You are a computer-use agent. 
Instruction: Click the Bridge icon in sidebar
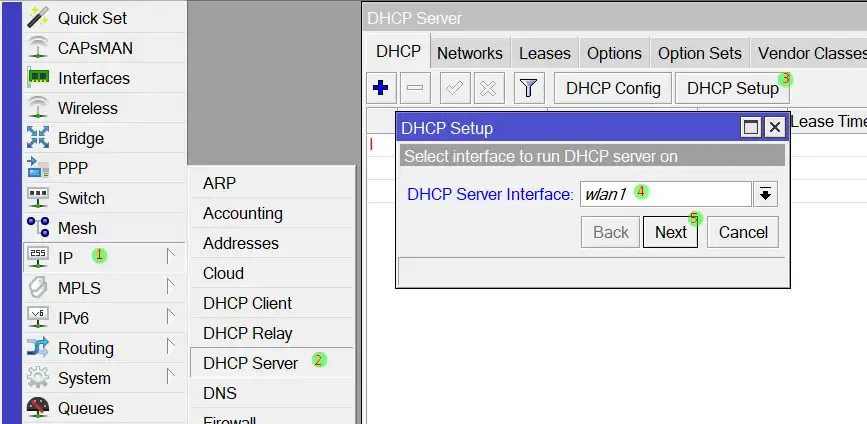(38, 138)
